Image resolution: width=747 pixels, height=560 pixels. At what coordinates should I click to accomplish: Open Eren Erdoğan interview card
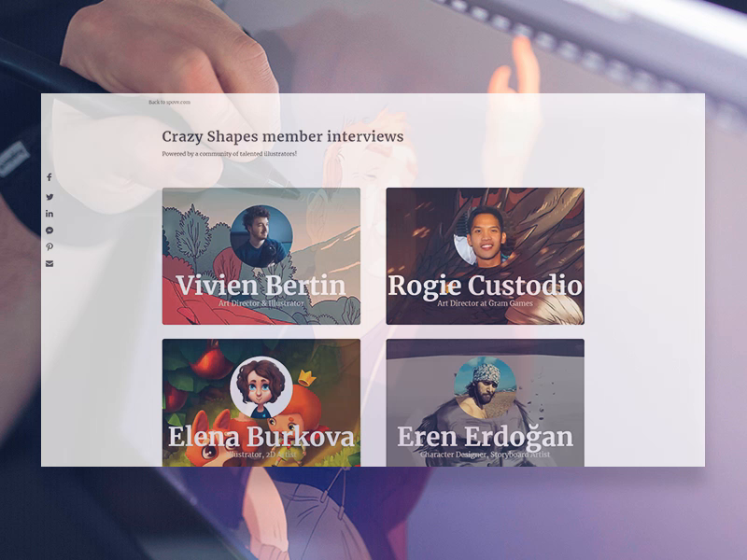[x=485, y=403]
